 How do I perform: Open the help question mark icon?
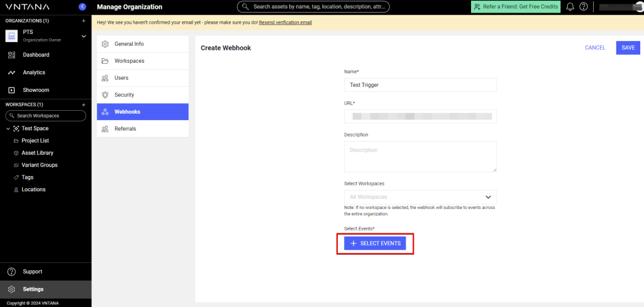pos(584,7)
